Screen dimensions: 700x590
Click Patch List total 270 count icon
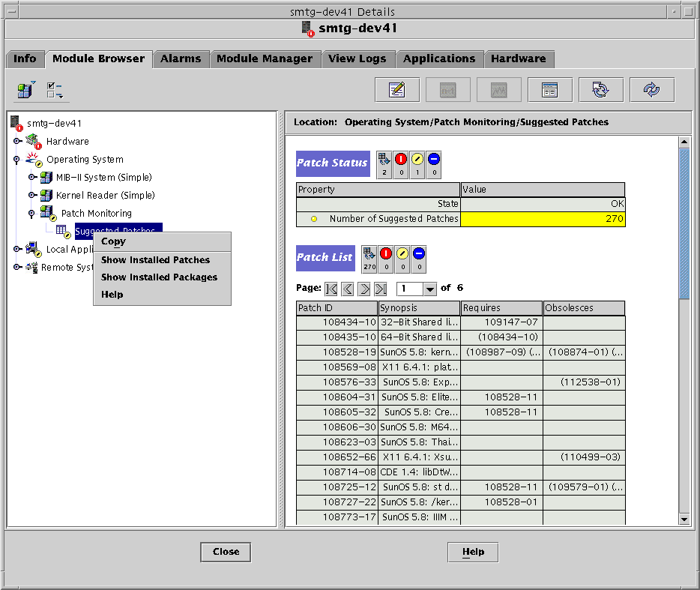pos(369,259)
